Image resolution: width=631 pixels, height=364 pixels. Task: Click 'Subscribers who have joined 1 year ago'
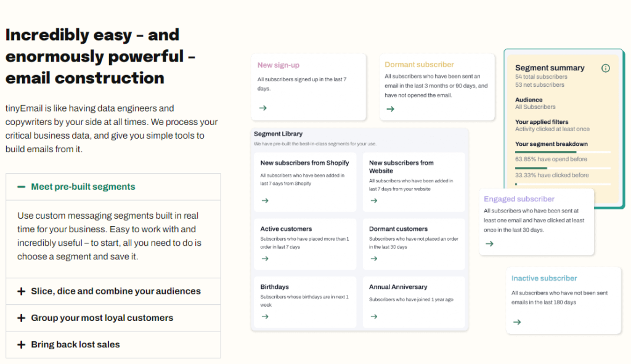point(411,299)
